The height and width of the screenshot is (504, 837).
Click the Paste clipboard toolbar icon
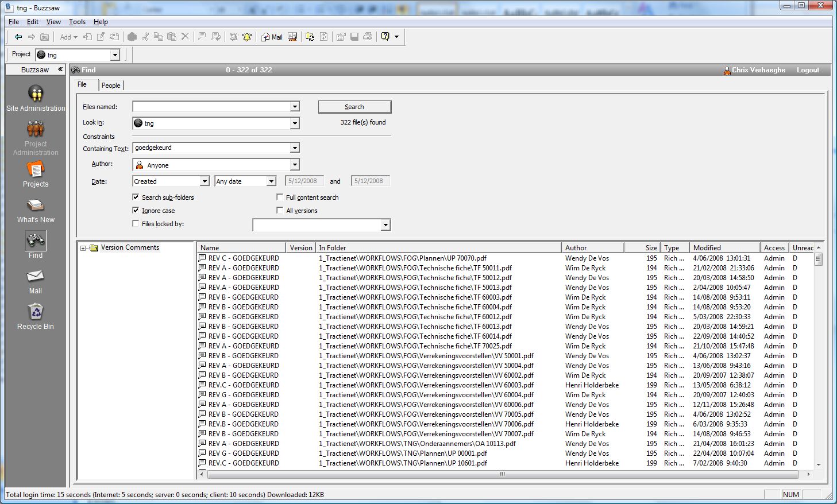click(172, 37)
